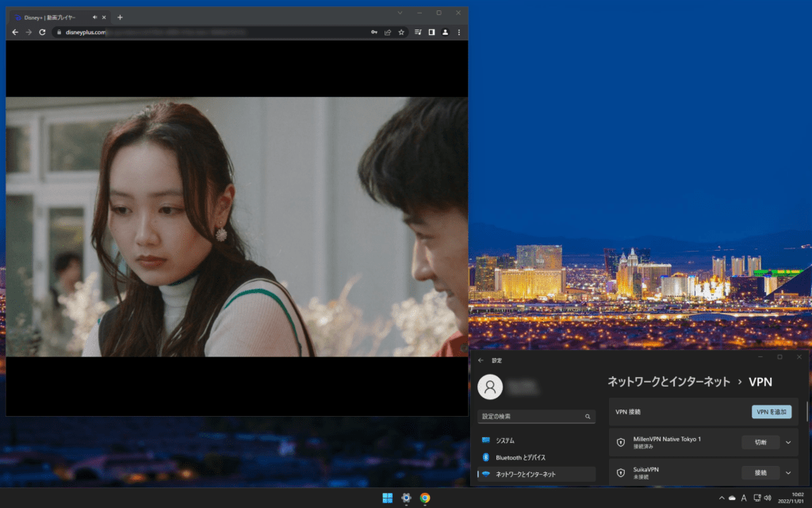
Task: Open a new Chrome tab
Action: [x=121, y=17]
